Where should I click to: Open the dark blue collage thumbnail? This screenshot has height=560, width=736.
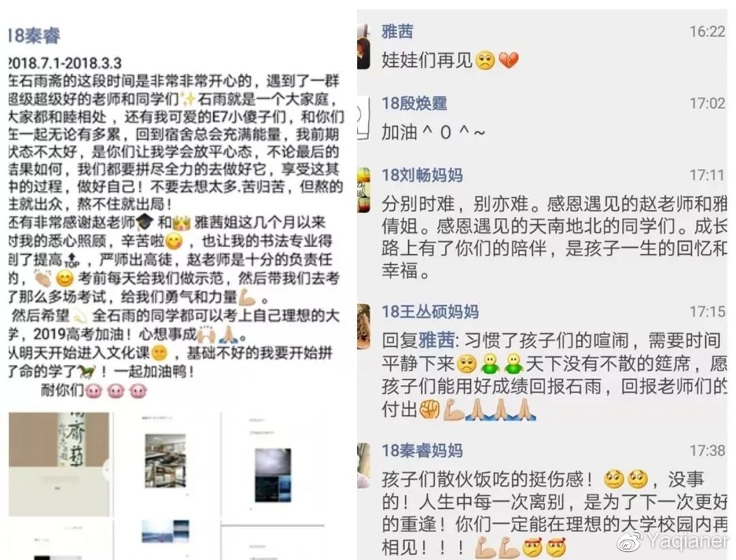273,475
